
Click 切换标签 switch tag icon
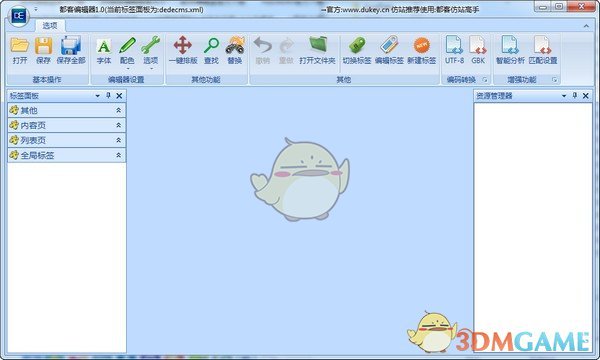(357, 50)
